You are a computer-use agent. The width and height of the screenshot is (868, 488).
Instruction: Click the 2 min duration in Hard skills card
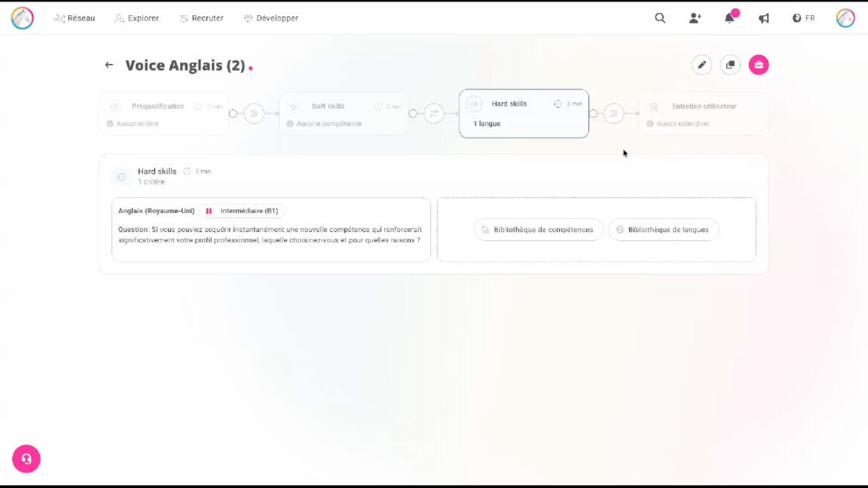coord(569,104)
